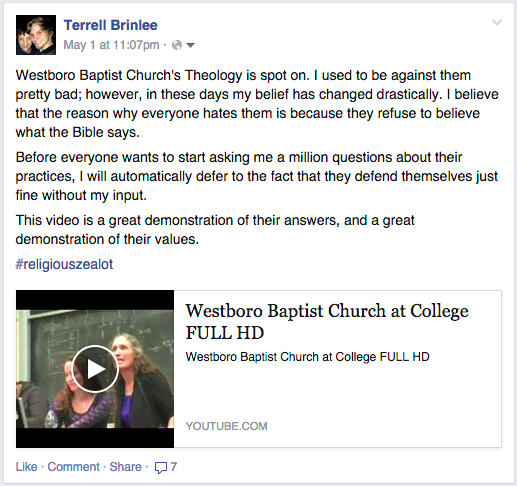Open the May 1 at 11:07pm timestamp
517x486 pixels.
coord(111,45)
